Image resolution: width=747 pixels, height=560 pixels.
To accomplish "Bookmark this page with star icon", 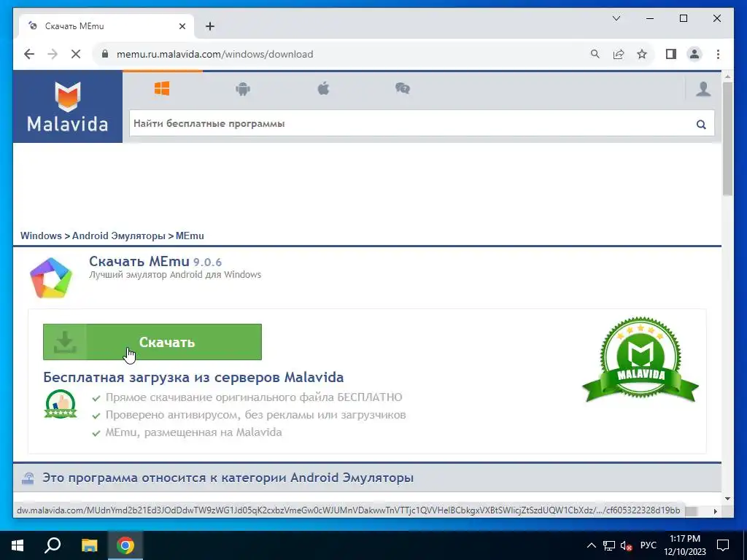I will [642, 54].
